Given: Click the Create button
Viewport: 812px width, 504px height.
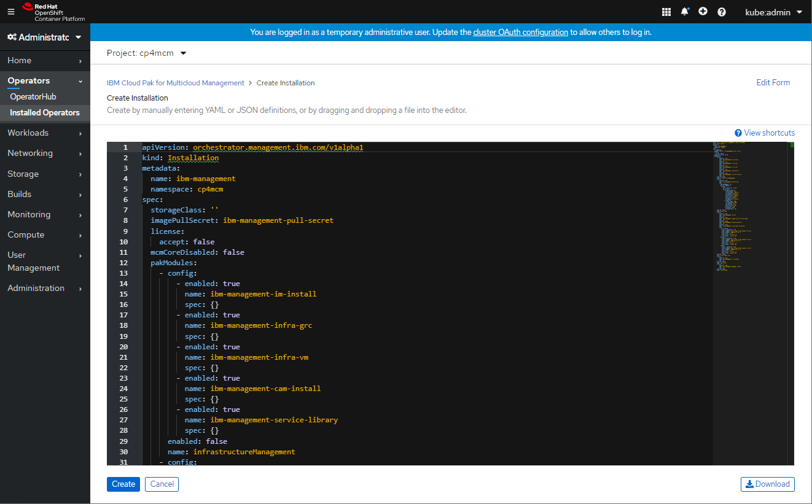Looking at the screenshot, I should (123, 484).
